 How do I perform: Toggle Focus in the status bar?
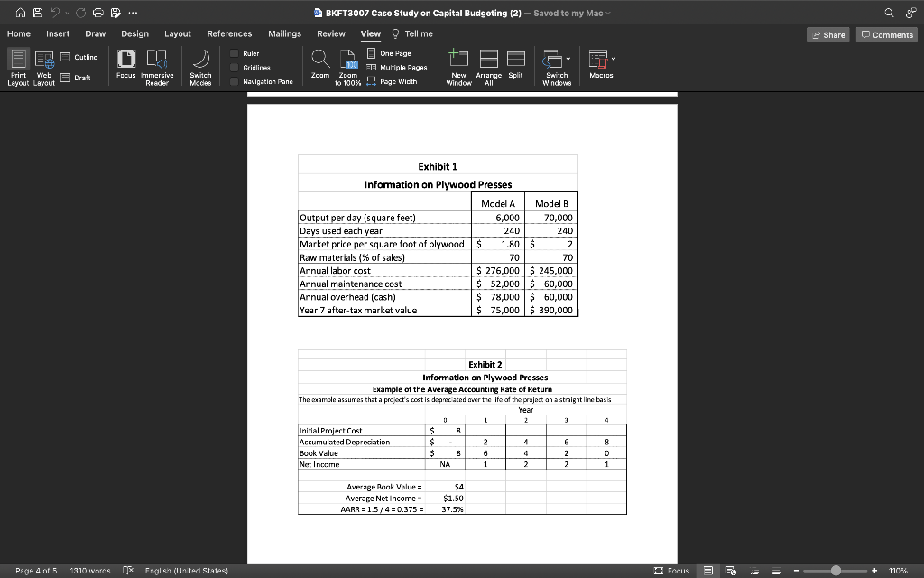coord(671,571)
